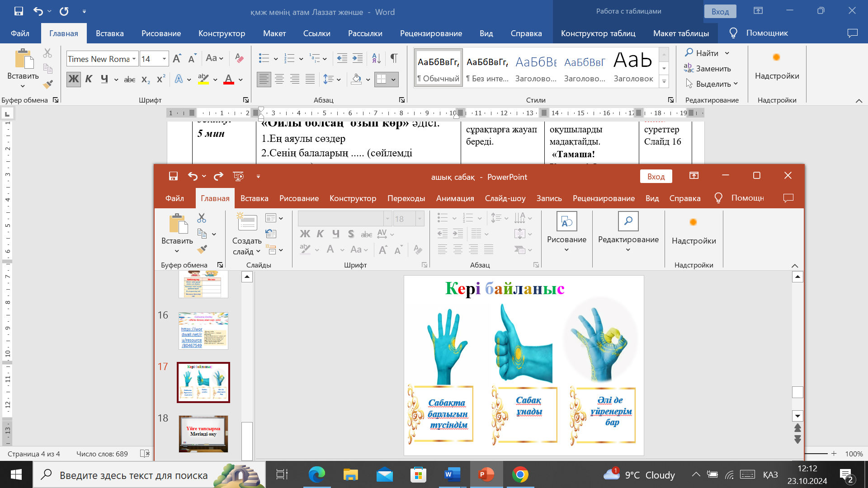Switch to Word Макет tab
Image resolution: width=868 pixels, height=488 pixels.
click(x=274, y=33)
